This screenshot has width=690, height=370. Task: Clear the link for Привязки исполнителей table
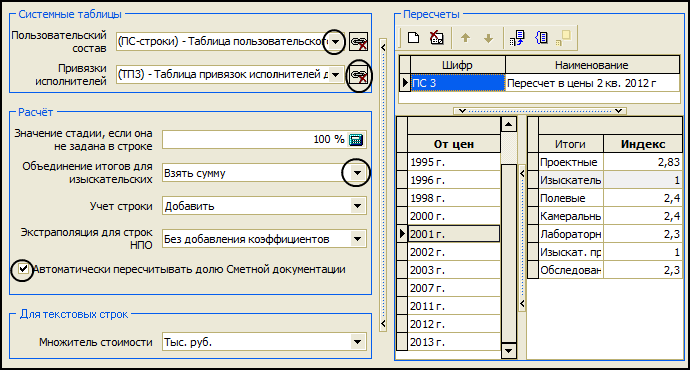tap(358, 75)
